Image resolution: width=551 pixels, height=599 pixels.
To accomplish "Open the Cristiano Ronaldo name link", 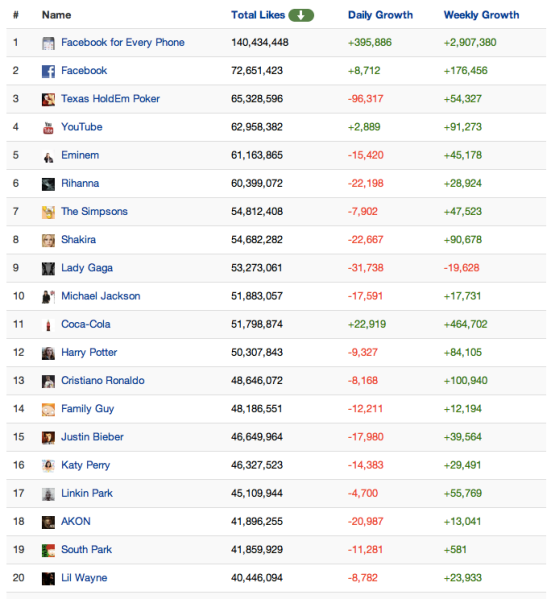I will click(103, 380).
